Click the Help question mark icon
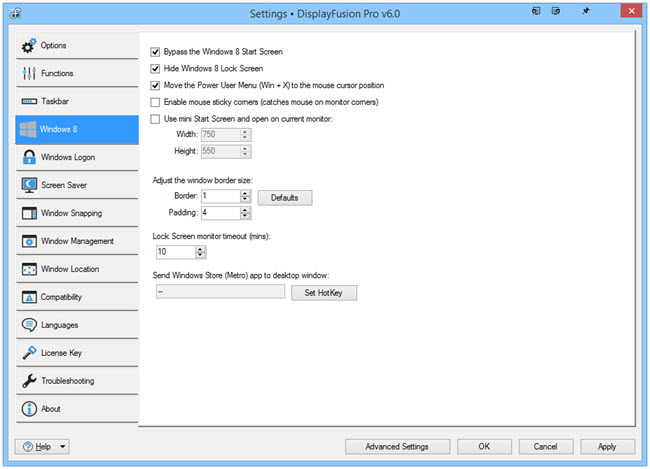 click(x=28, y=447)
